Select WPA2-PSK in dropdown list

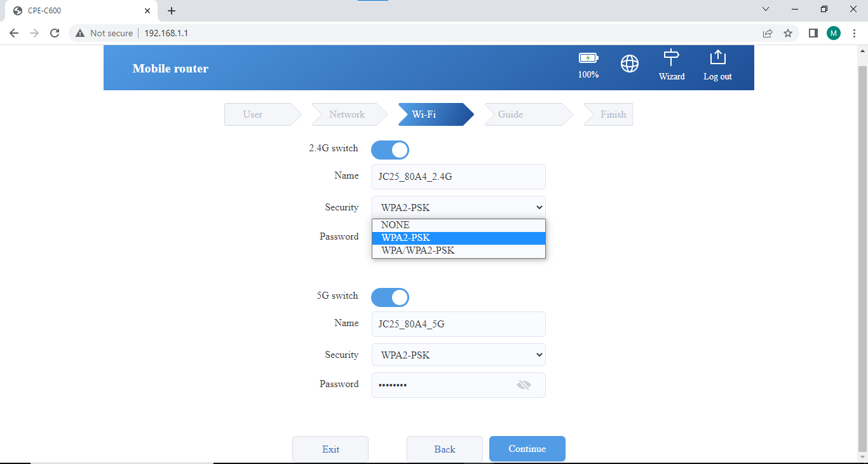click(459, 238)
